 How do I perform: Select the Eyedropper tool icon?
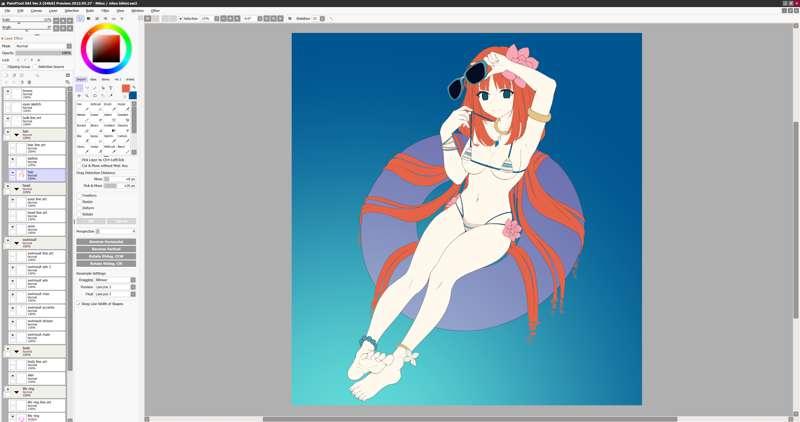pos(111,95)
